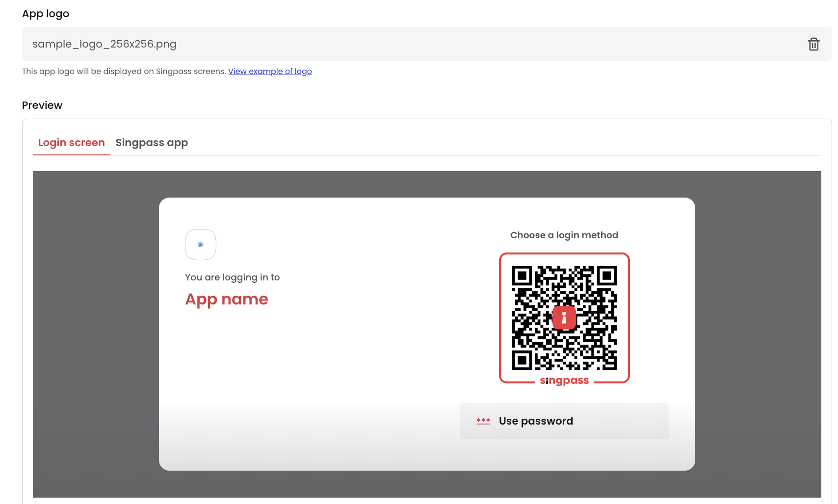Delete the uploaded logo with trash icon
Viewport: 838px width, 504px height.
click(813, 44)
